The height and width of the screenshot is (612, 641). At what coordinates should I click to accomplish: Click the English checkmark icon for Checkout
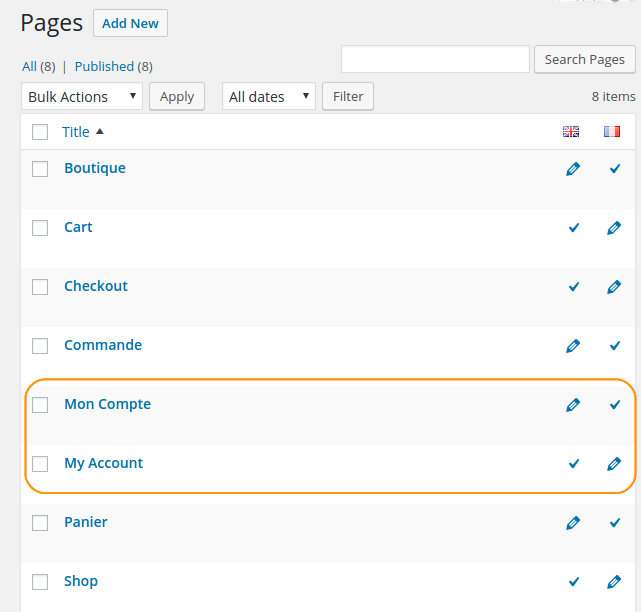click(x=574, y=287)
